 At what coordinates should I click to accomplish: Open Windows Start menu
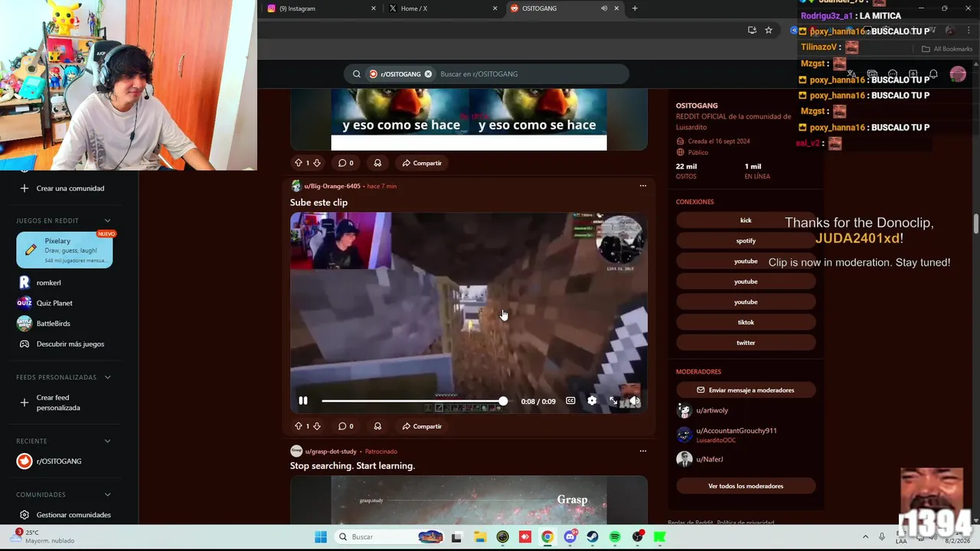pyautogui.click(x=321, y=537)
